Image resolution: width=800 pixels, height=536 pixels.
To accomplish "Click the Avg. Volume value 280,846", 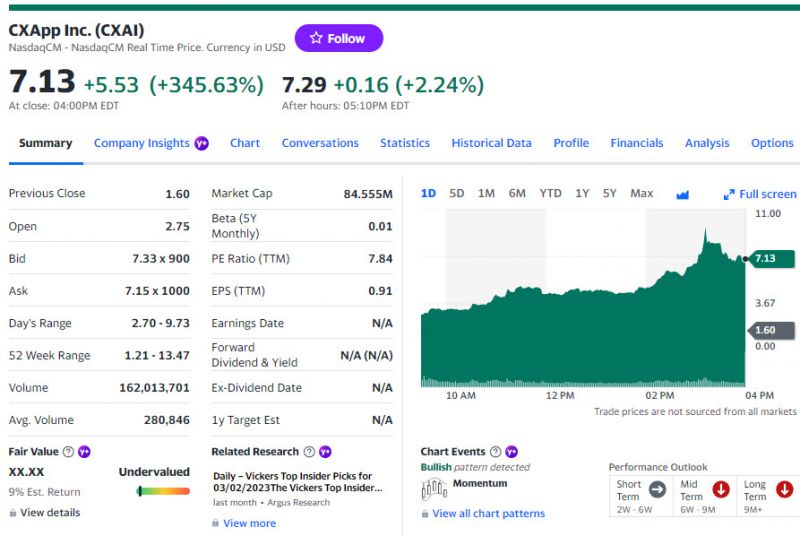I will coord(166,420).
